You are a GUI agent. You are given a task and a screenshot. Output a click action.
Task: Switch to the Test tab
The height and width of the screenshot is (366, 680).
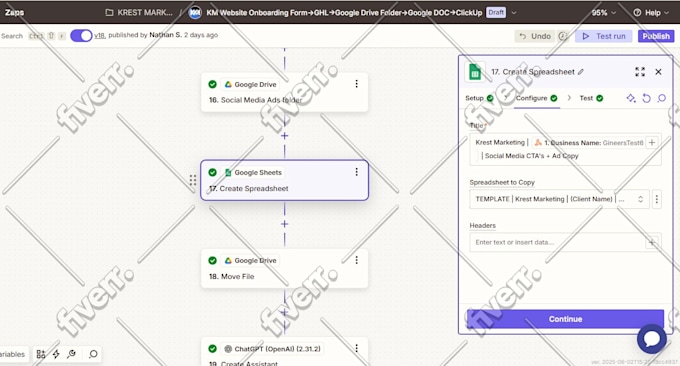[591, 98]
